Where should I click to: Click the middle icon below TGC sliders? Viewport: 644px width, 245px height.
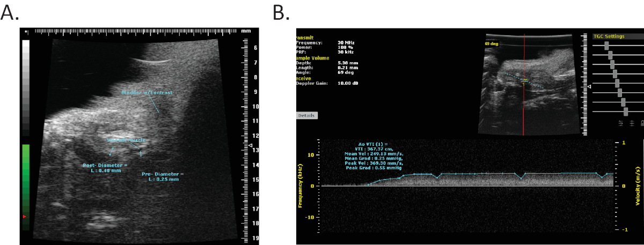pyautogui.click(x=632, y=123)
